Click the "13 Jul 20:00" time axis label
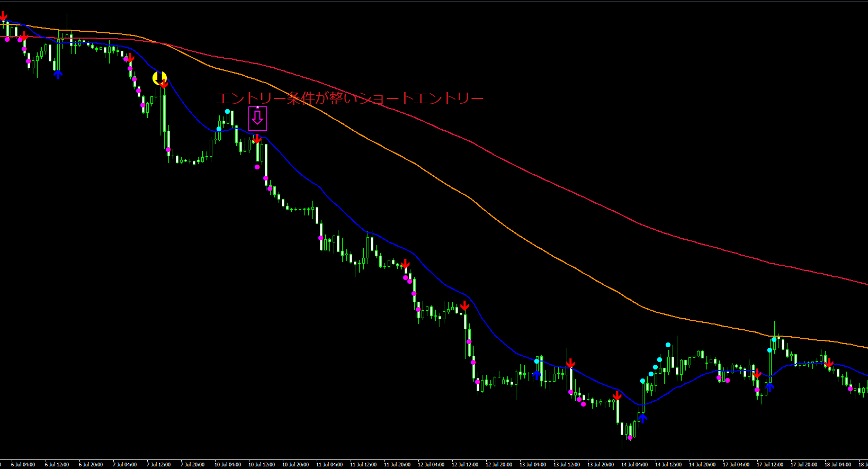 point(601,465)
